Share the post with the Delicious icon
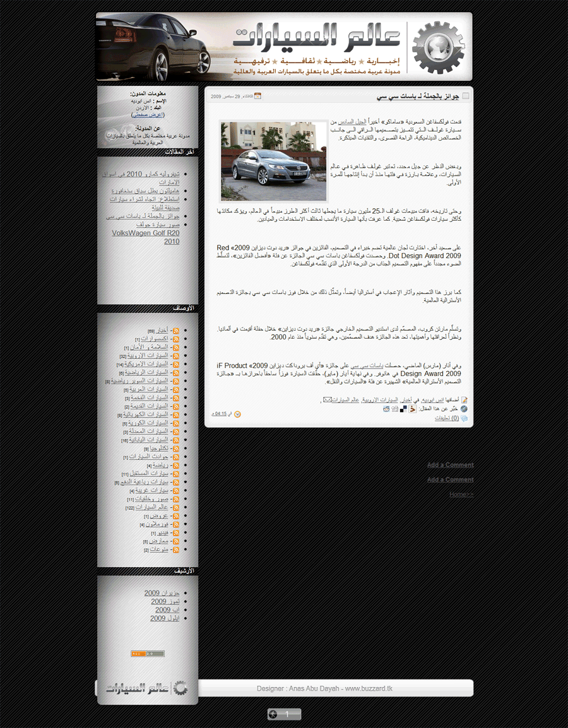Screen dimensions: 568x728 coord(403,409)
